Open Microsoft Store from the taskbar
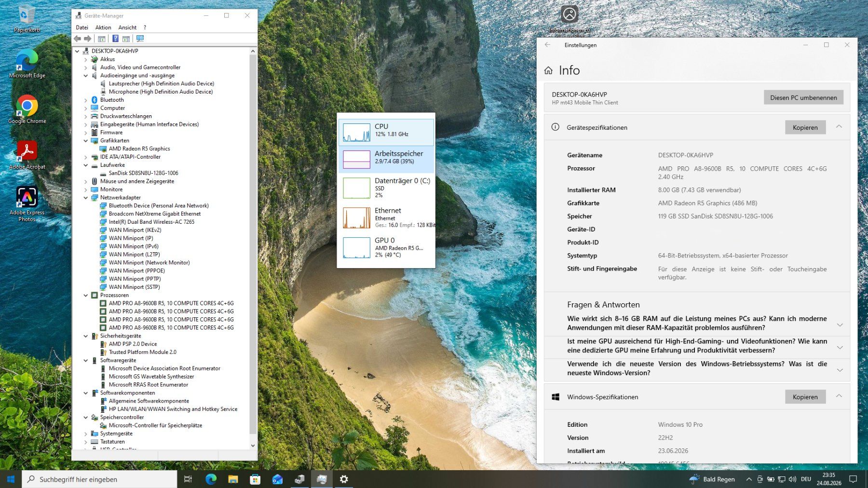The height and width of the screenshot is (488, 868). coord(255,479)
